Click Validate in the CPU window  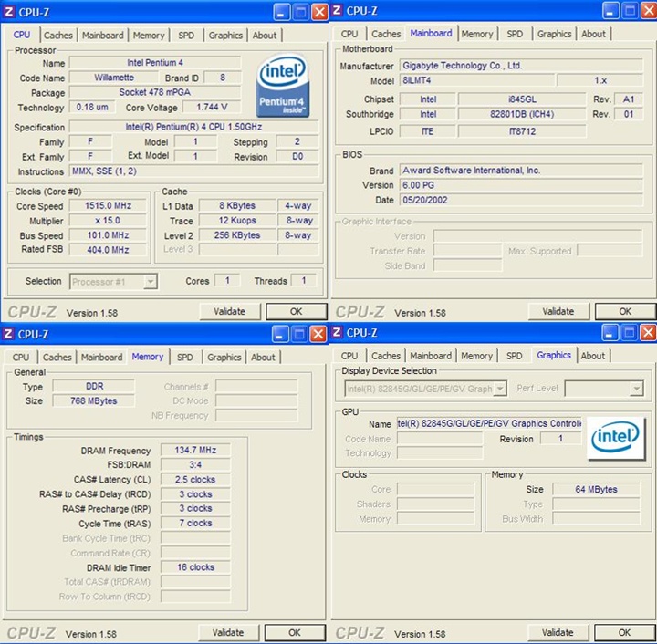click(230, 312)
